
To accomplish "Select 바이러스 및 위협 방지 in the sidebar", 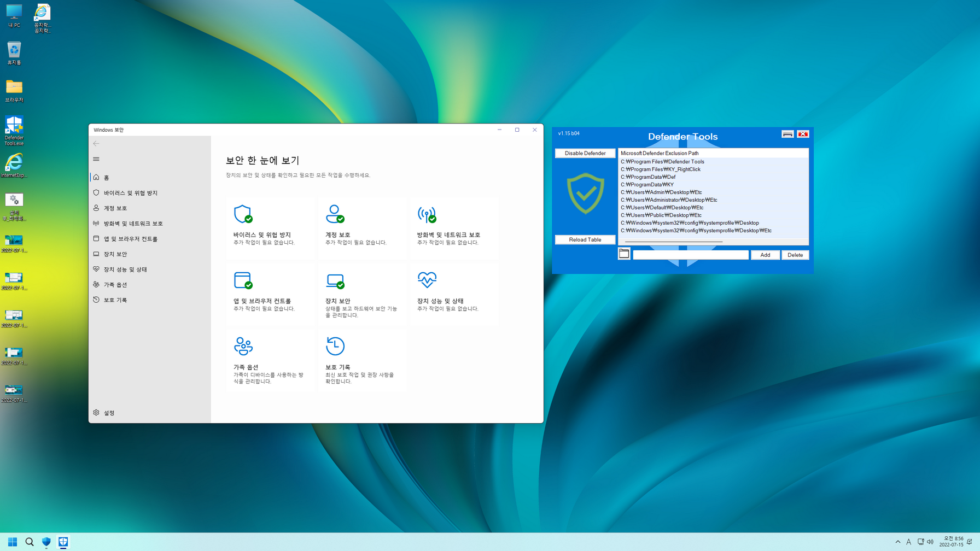I will [x=150, y=193].
